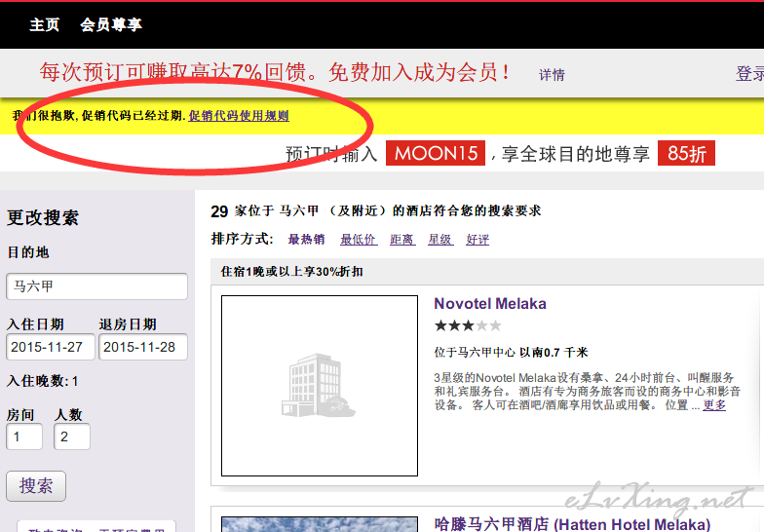
Task: Click the 人数 guest count field
Action: click(x=72, y=437)
